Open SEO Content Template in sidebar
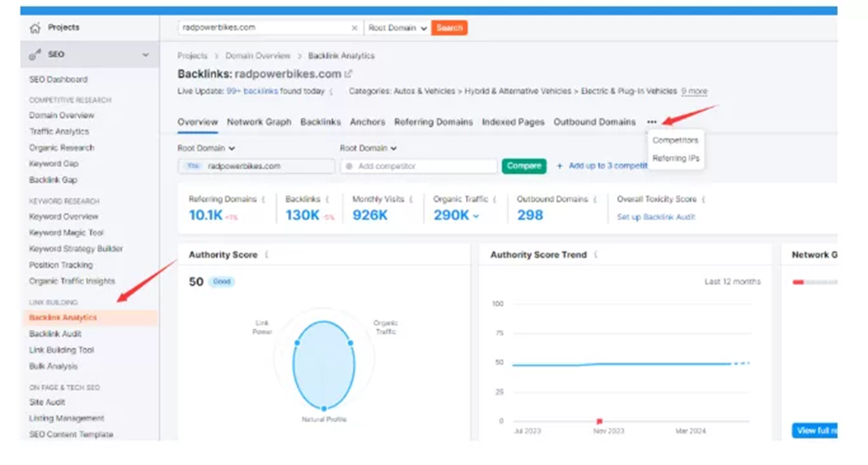Screen dimensions: 868x465 coord(71,435)
